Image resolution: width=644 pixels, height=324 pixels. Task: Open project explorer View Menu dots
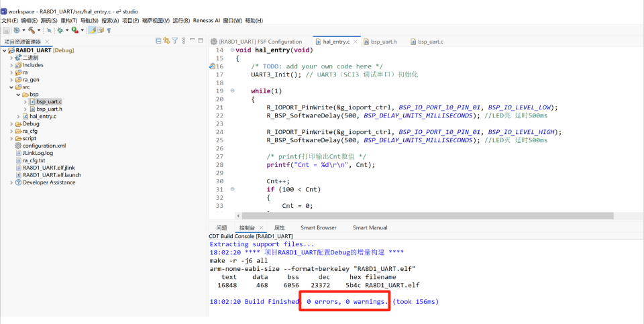coord(184,41)
